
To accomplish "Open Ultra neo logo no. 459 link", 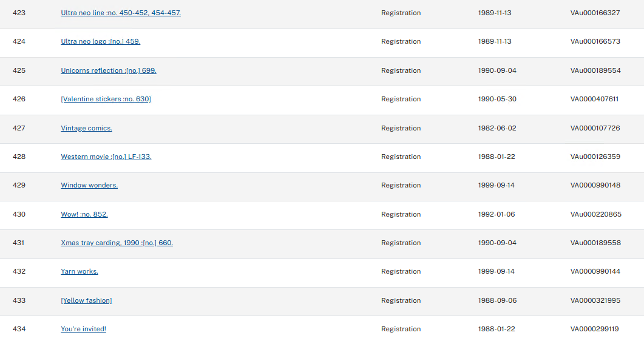I will click(x=101, y=41).
